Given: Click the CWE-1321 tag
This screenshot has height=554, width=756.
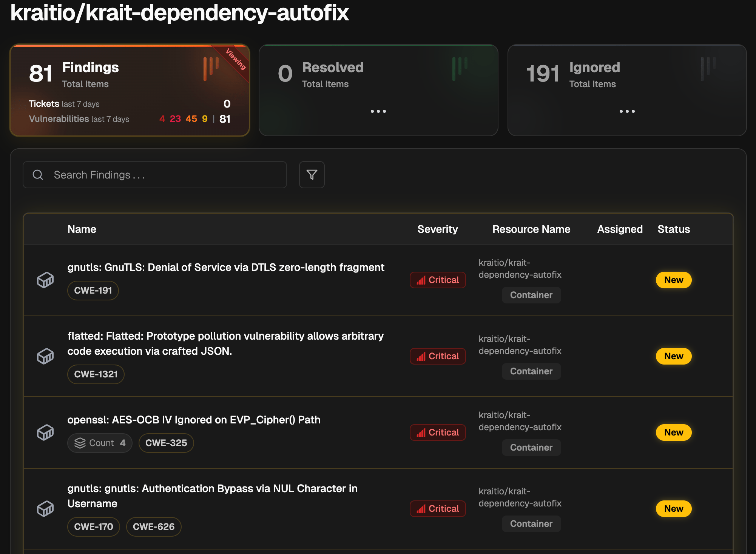Looking at the screenshot, I should [x=96, y=374].
